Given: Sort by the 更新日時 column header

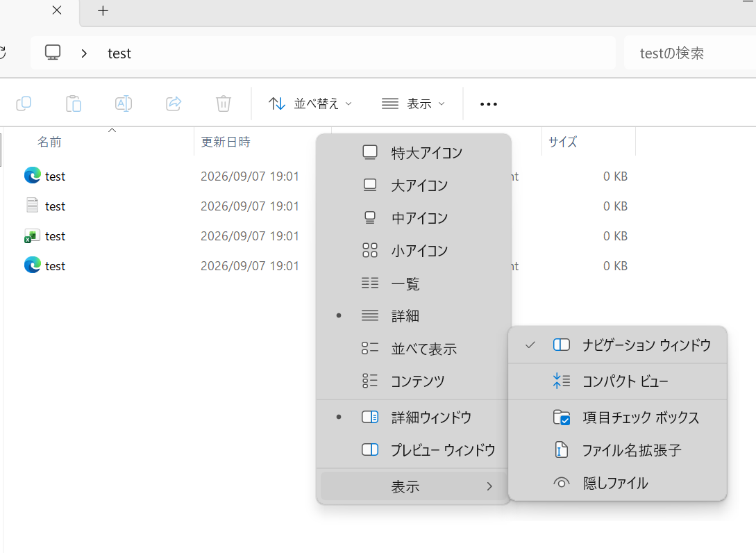Looking at the screenshot, I should click(226, 142).
